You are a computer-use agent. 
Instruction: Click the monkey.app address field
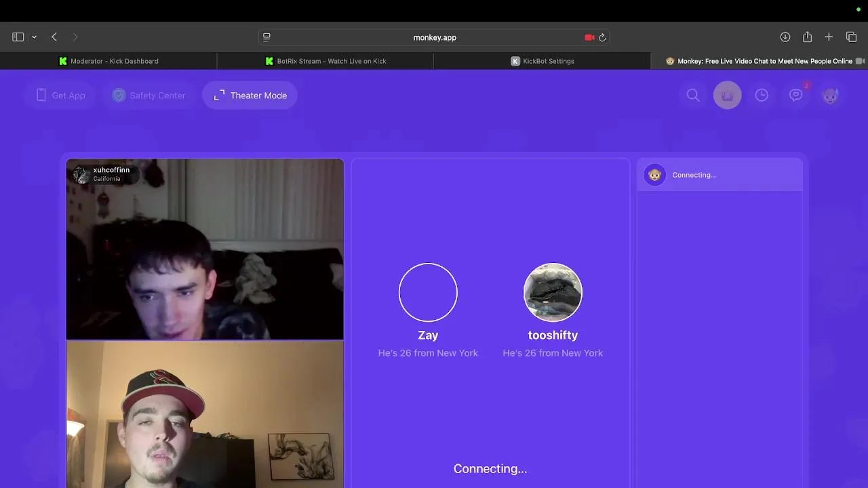(435, 37)
